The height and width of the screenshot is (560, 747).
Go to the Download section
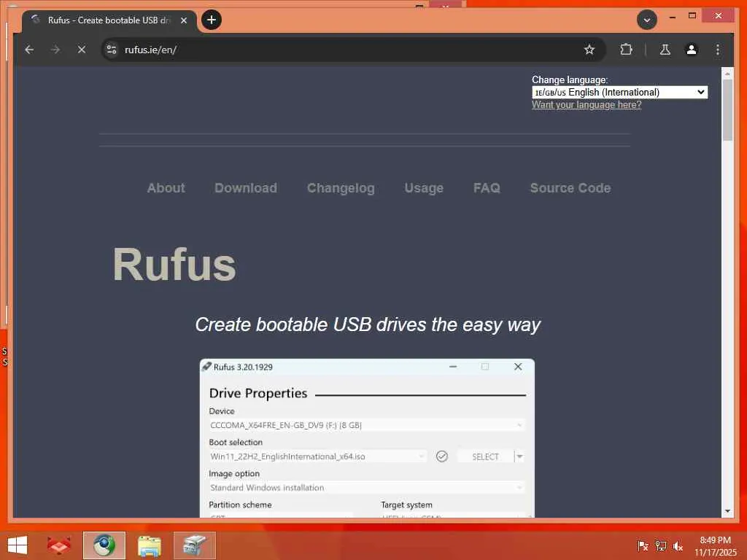(x=246, y=188)
